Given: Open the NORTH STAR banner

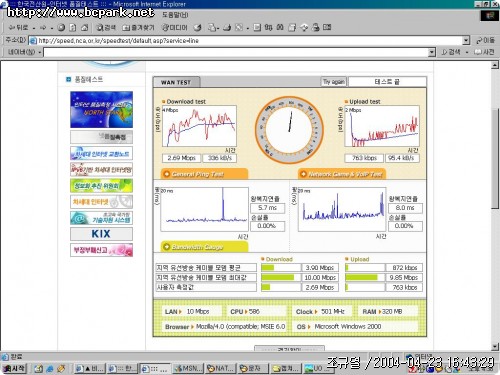Looking at the screenshot, I should 101,110.
